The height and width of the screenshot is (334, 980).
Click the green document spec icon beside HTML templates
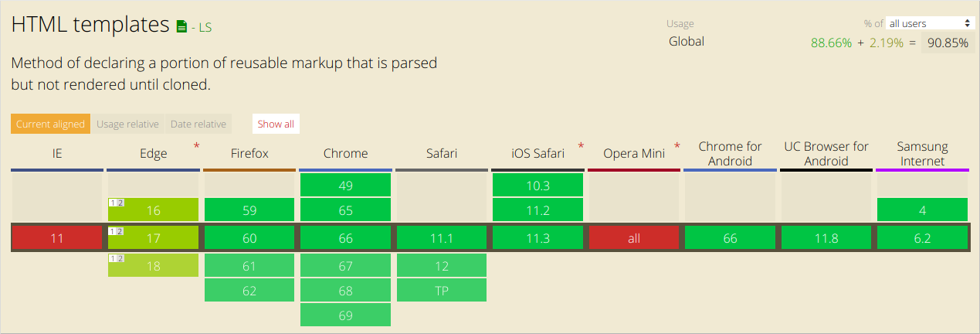click(x=182, y=27)
